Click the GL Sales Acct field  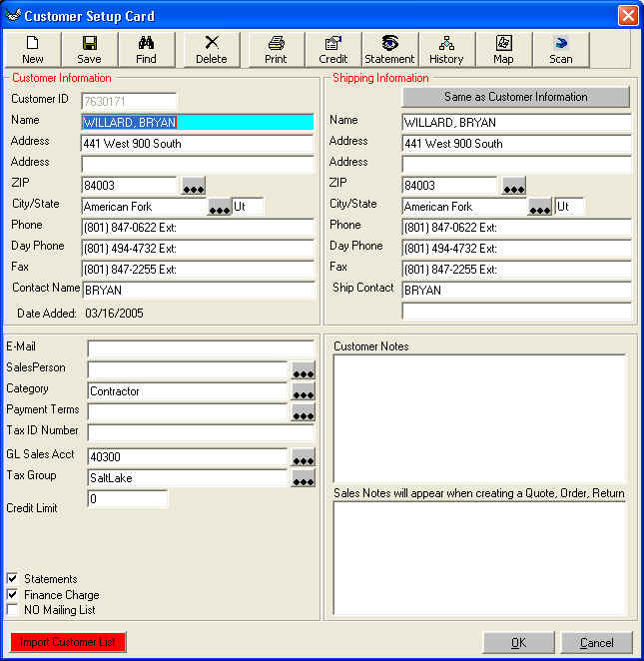pos(188,457)
